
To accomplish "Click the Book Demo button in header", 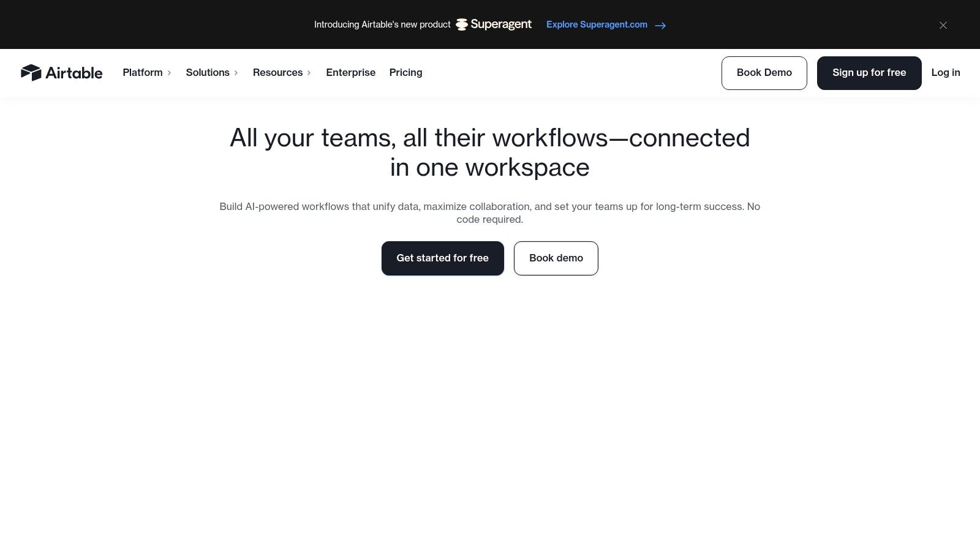I will click(x=764, y=73).
